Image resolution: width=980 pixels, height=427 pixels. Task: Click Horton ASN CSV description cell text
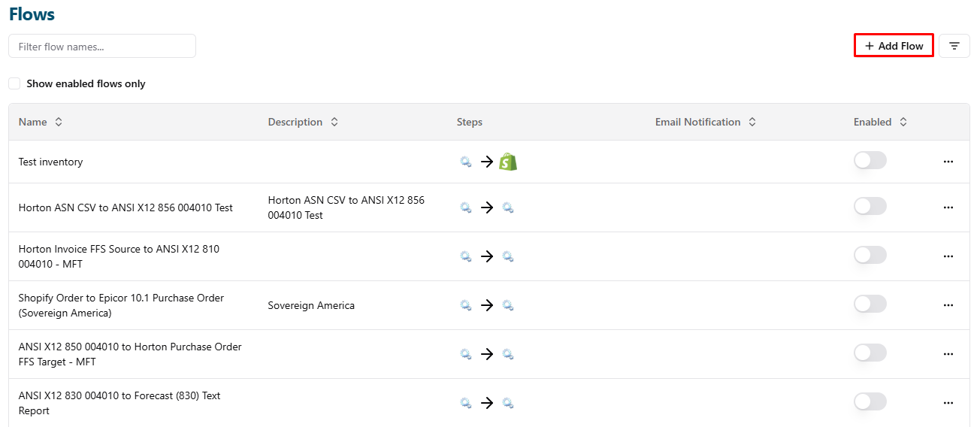pyautogui.click(x=346, y=207)
